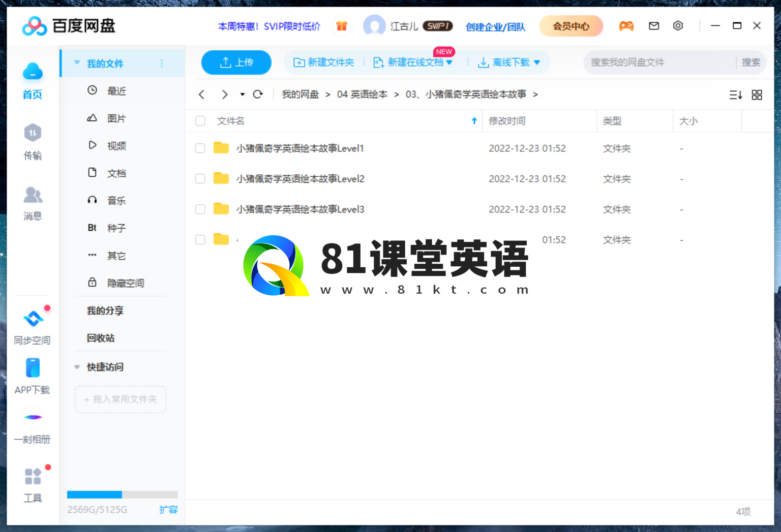Click 04 英语绘本 in the breadcrumb
The width and height of the screenshot is (781, 532).
tap(362, 95)
